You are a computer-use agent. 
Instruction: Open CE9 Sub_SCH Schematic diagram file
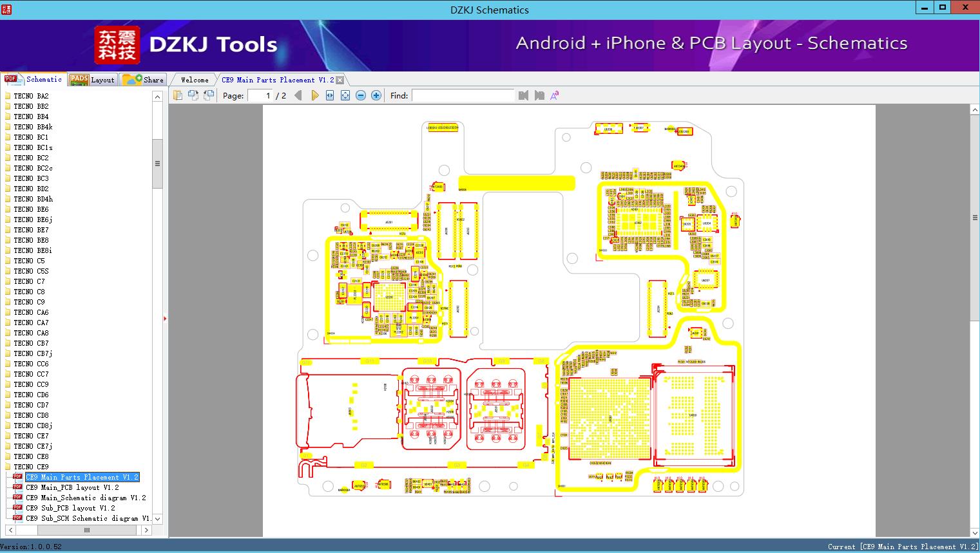[x=88, y=518]
